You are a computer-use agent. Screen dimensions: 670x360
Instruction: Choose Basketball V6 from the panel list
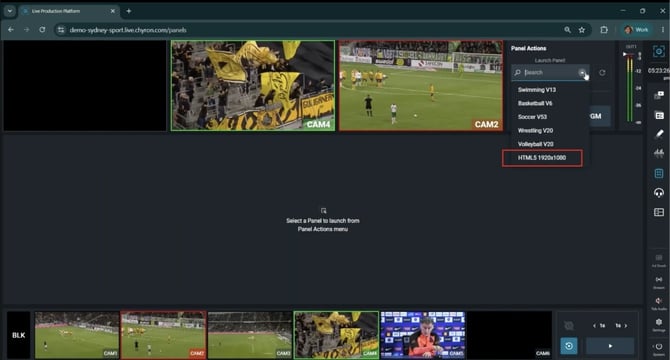pos(535,103)
